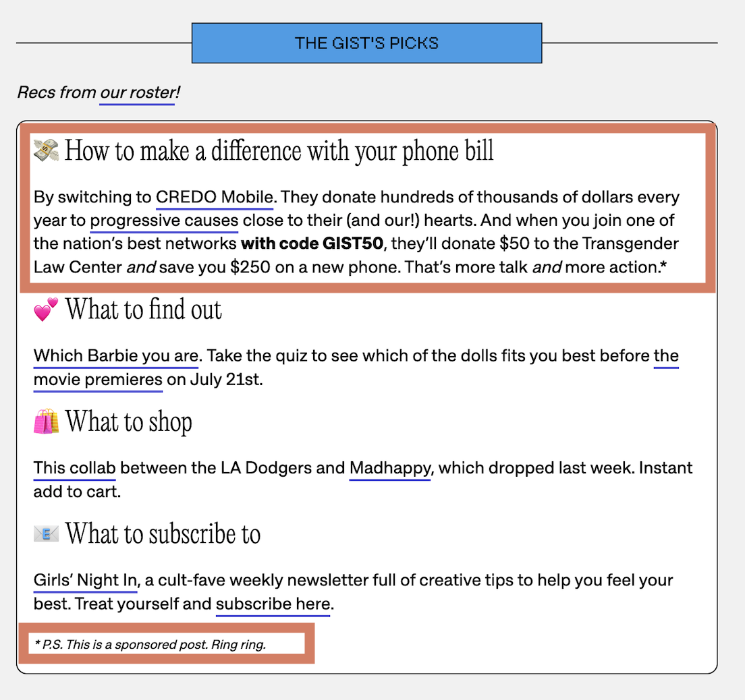Open the 'This collab' link
The height and width of the screenshot is (700, 745).
click(x=75, y=468)
